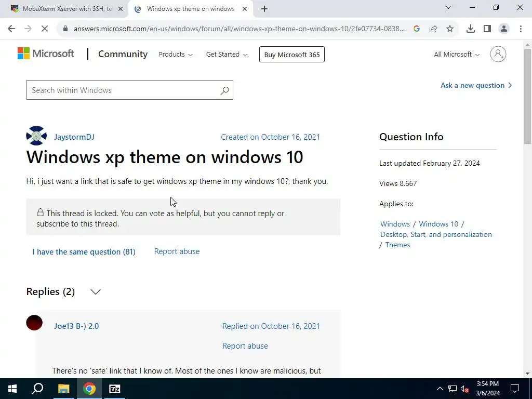532x399 pixels.
Task: Open the network status tray icon
Action: click(x=453, y=389)
